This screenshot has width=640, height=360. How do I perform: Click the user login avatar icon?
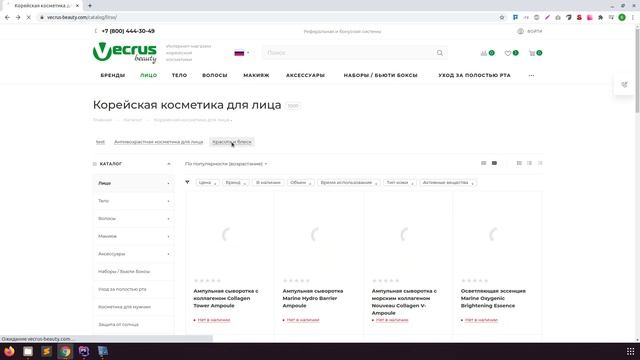pos(520,31)
